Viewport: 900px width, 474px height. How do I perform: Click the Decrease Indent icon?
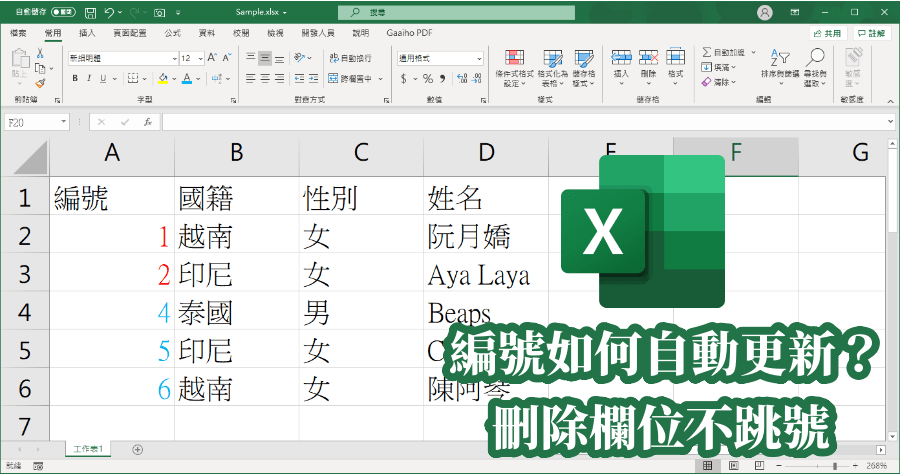tap(300, 78)
